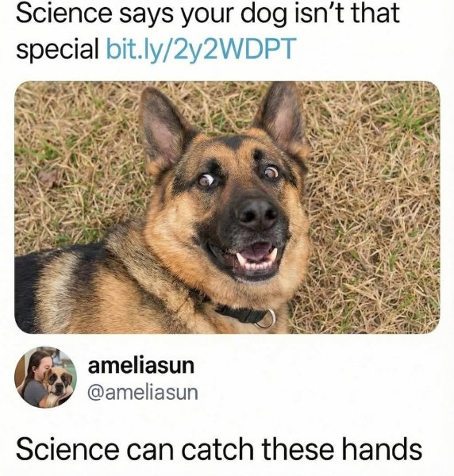The height and width of the screenshot is (476, 454).
Task: Open the bold ameliasun display name
Action: pos(141,366)
